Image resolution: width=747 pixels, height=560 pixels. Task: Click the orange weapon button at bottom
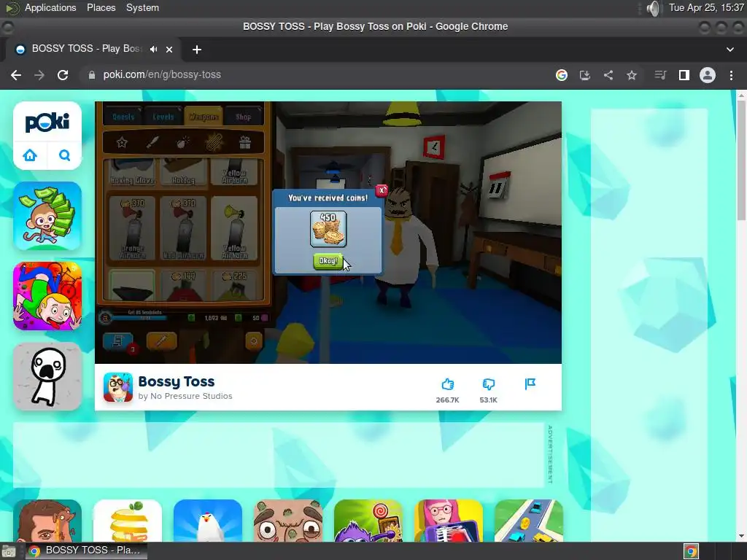click(161, 341)
